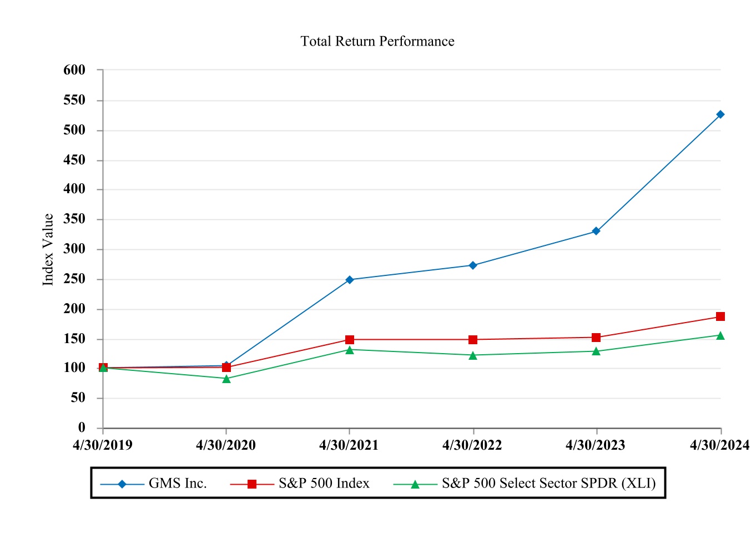The width and height of the screenshot is (756, 533).
Task: Click the XLI green triangle at 4/30/2020
Action: click(226, 379)
